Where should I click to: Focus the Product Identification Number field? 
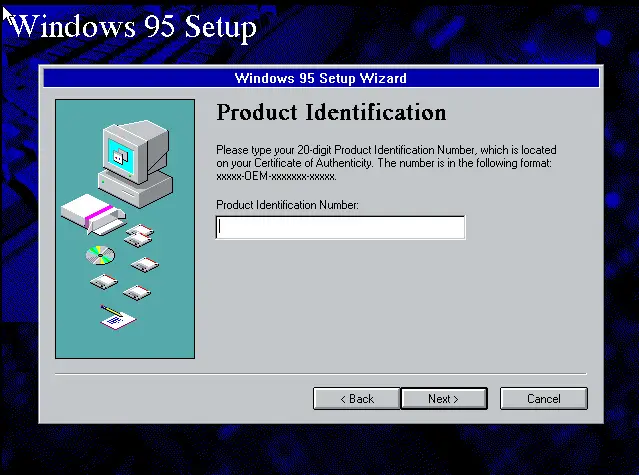coord(340,228)
